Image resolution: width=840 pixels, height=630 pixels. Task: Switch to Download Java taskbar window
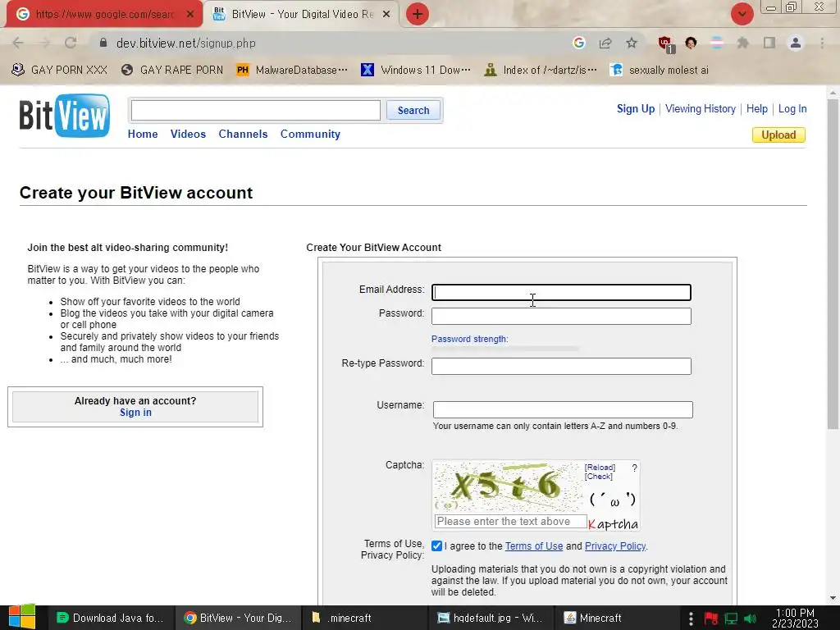click(x=111, y=618)
